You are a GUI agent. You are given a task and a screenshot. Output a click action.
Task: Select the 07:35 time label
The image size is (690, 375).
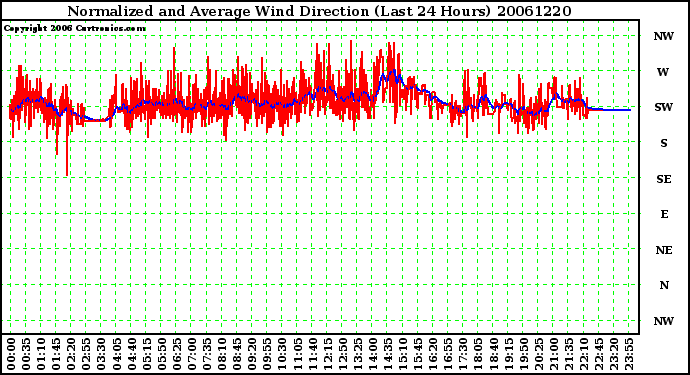(x=206, y=354)
